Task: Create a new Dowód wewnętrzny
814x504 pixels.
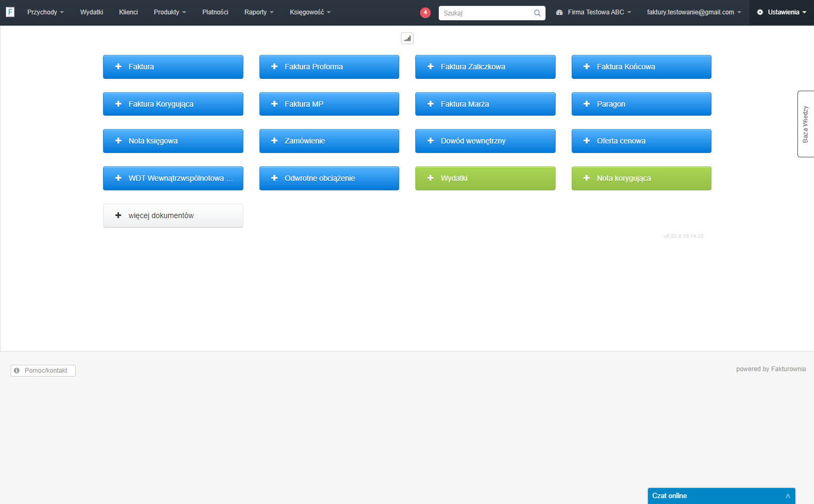Action: [x=485, y=141]
